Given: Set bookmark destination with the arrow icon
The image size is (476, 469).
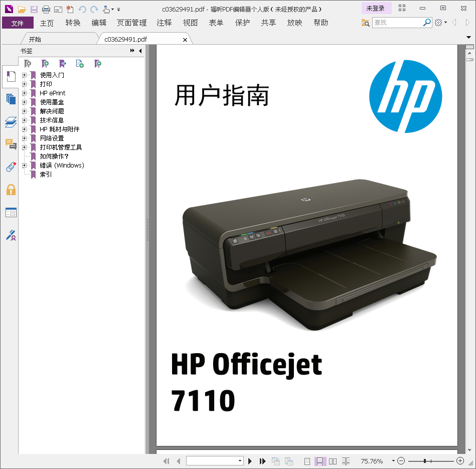Looking at the screenshot, I should point(63,63).
